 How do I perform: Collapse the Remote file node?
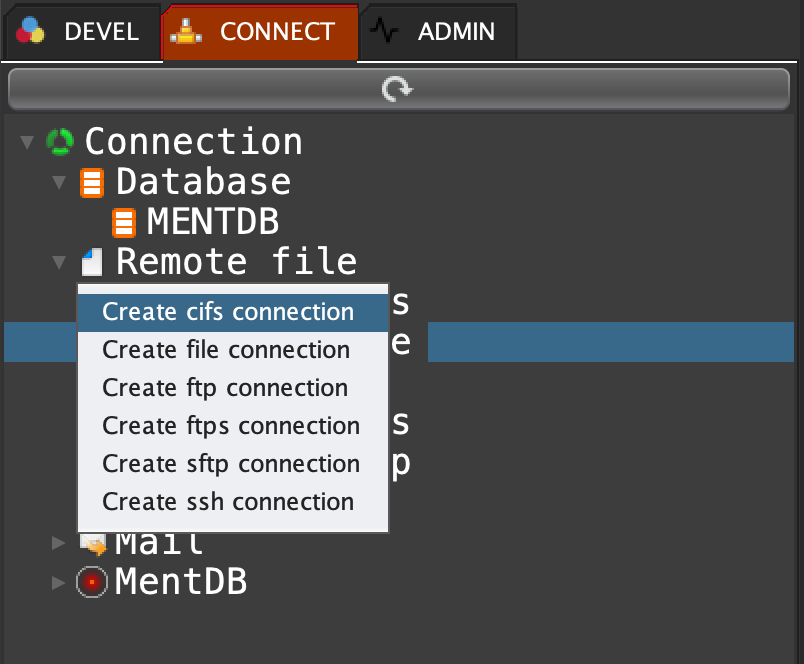[59, 263]
